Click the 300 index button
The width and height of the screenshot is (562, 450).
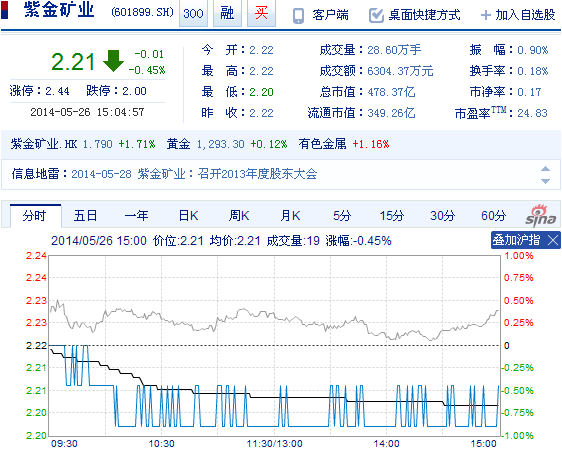(x=193, y=13)
